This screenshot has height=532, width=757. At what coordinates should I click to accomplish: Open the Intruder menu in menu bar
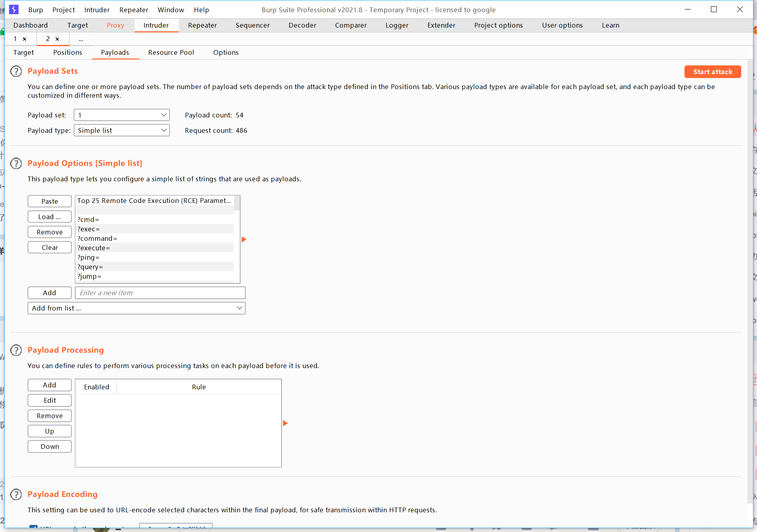click(x=97, y=10)
